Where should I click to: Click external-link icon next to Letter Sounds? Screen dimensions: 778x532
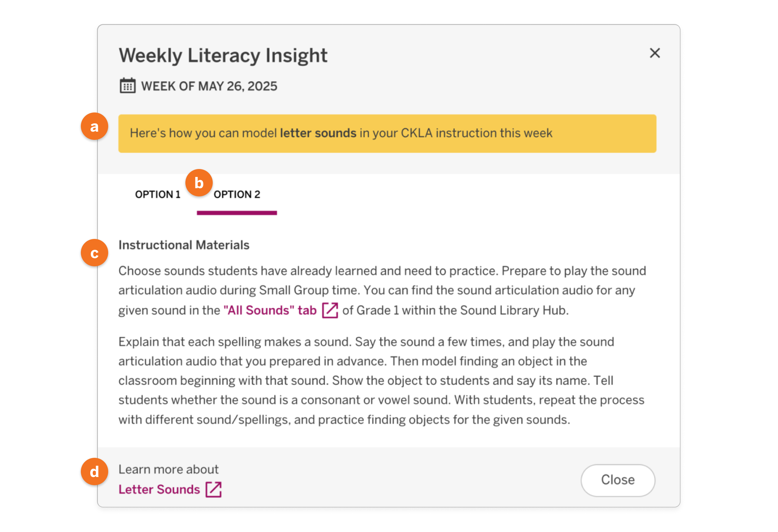pyautogui.click(x=214, y=489)
